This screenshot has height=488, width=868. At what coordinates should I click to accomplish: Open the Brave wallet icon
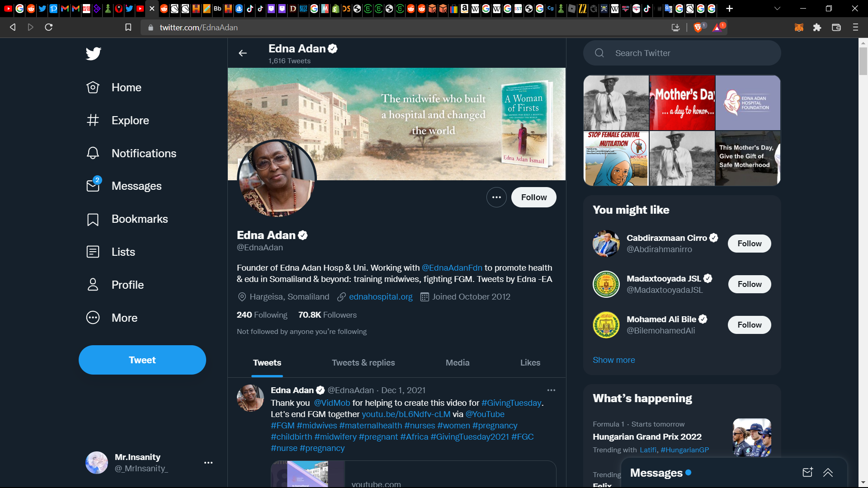coord(836,28)
